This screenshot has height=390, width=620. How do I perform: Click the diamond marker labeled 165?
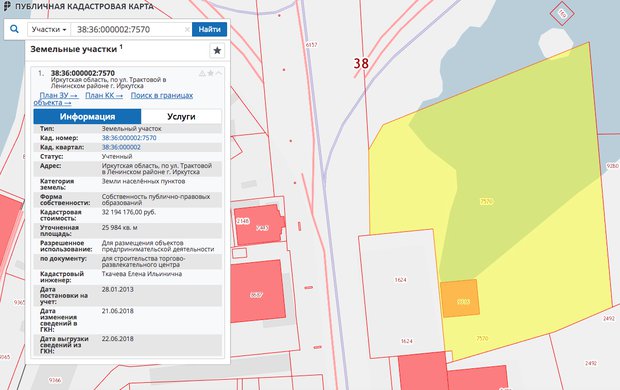point(562,14)
